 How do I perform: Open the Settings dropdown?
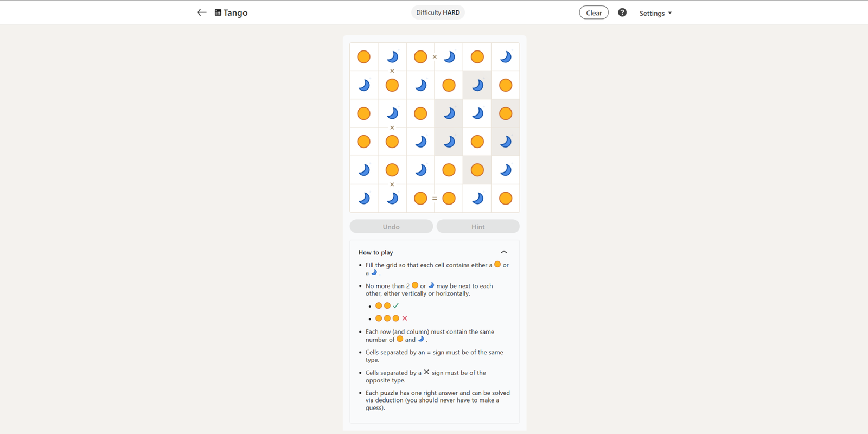pyautogui.click(x=655, y=13)
